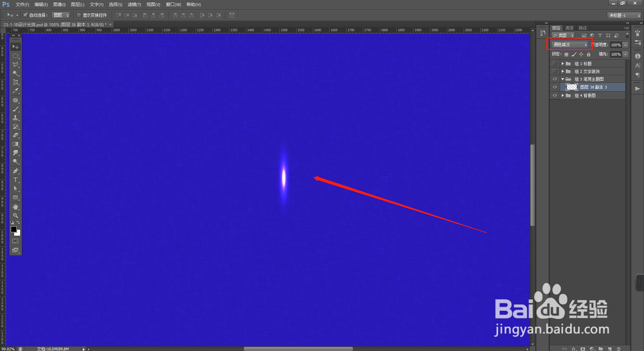Click the background color swatch
Viewport: 644px width, 351px height.
pos(18,233)
